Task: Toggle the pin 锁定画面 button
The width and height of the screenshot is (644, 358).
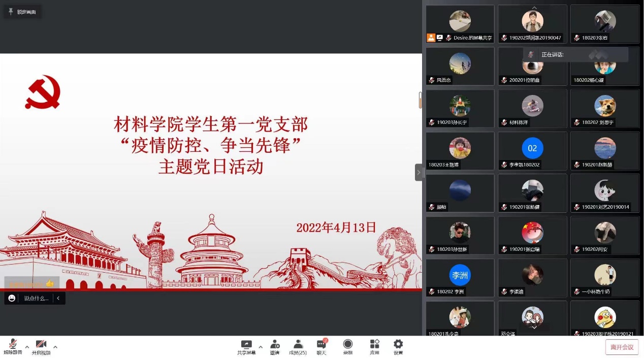Action: pos(22,12)
